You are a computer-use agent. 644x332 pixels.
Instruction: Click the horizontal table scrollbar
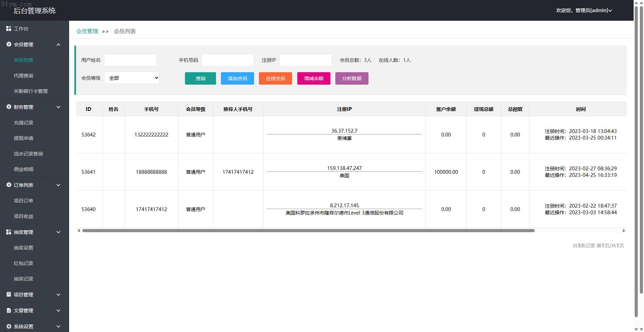tap(308, 230)
